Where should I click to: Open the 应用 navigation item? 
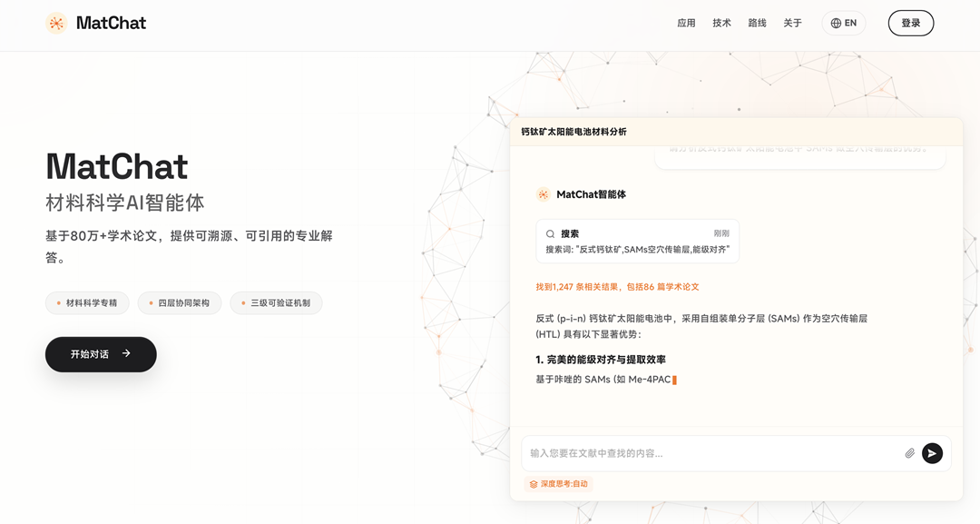point(686,24)
